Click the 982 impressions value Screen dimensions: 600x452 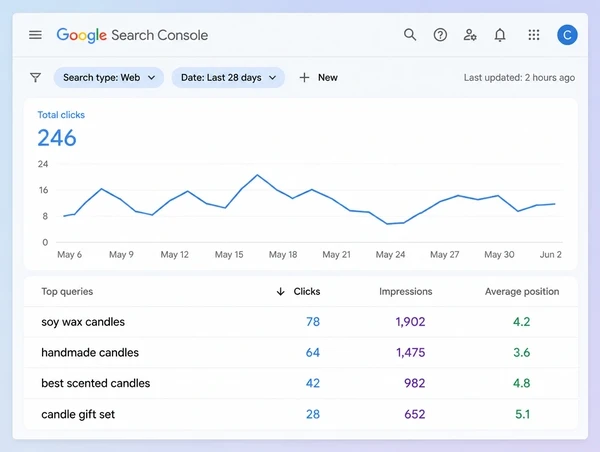click(x=415, y=383)
